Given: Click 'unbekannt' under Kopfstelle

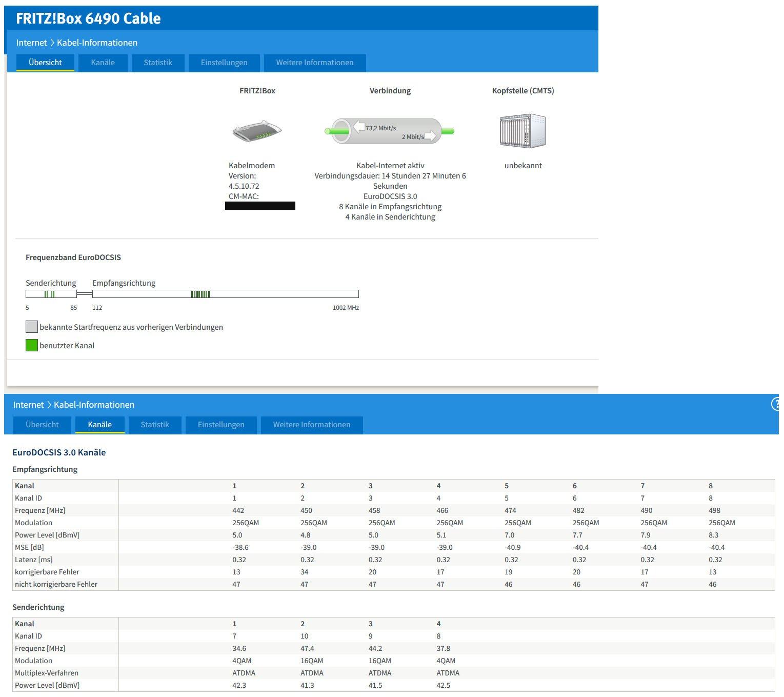Looking at the screenshot, I should [523, 166].
